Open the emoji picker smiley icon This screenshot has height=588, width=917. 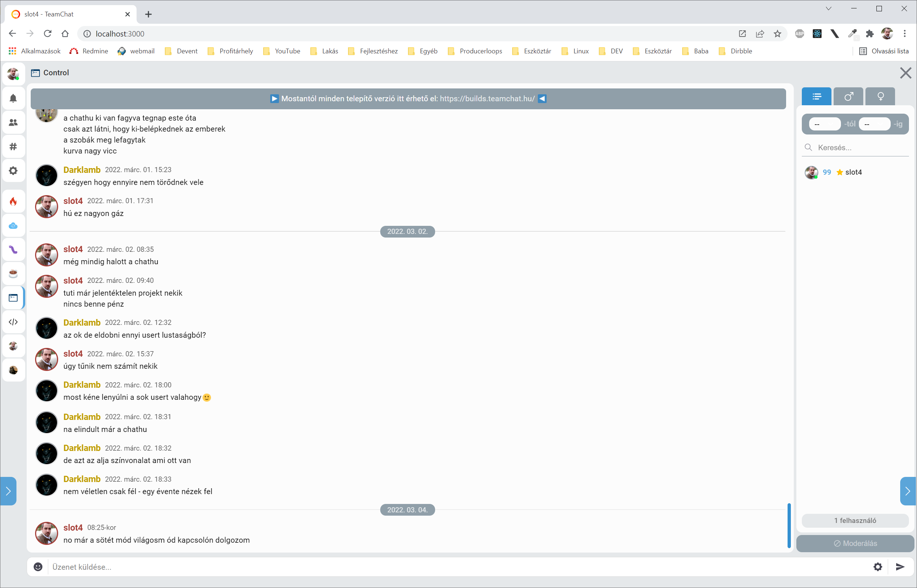38,566
